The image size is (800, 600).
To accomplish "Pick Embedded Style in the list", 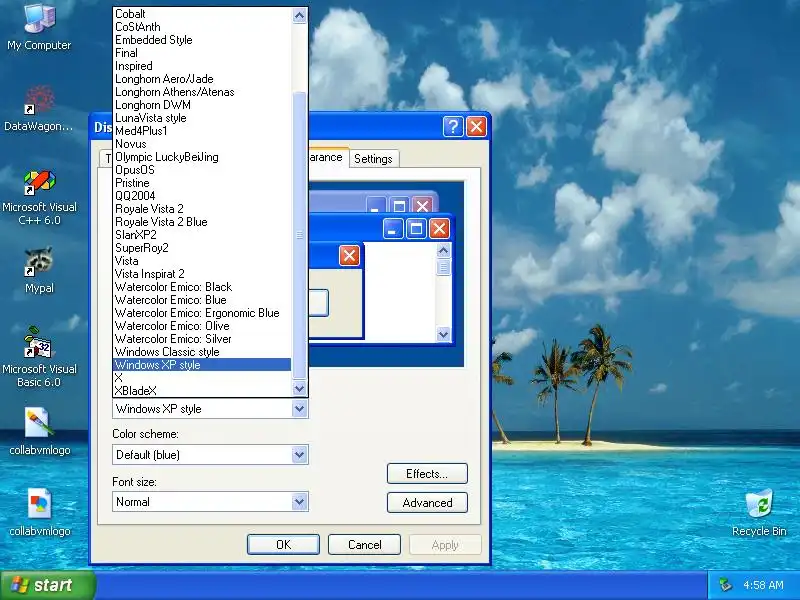I will (202, 40).
